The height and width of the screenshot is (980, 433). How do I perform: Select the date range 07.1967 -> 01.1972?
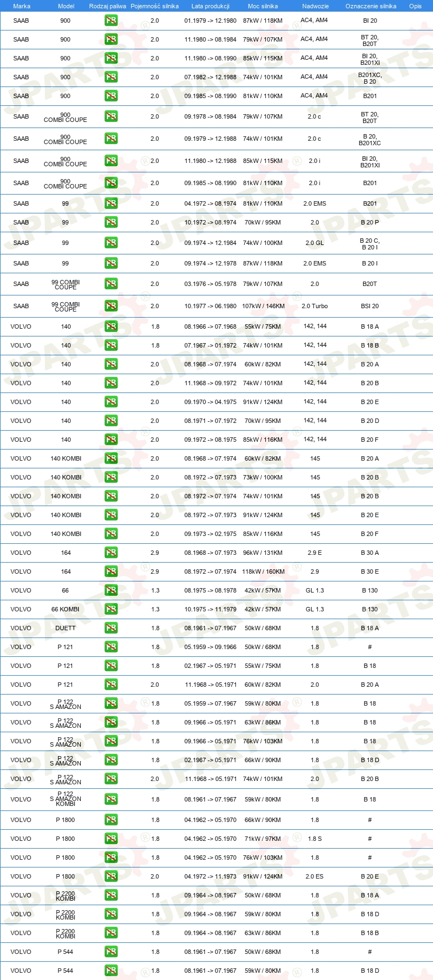click(210, 345)
